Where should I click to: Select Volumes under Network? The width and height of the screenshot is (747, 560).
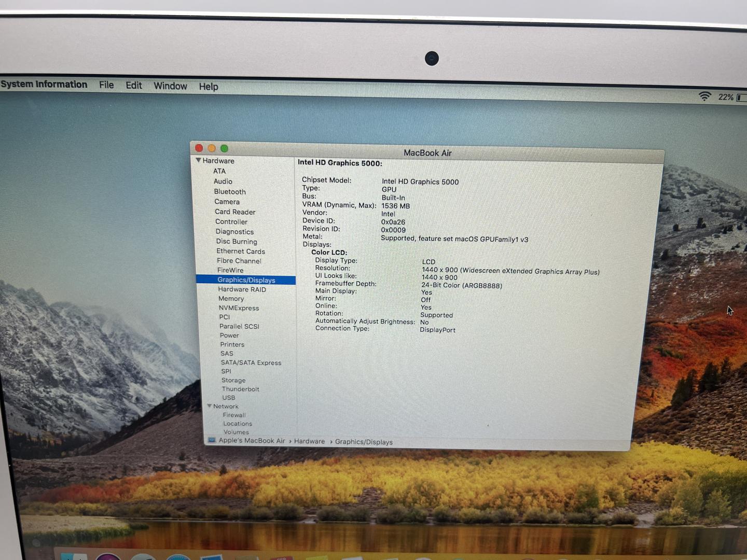click(236, 432)
